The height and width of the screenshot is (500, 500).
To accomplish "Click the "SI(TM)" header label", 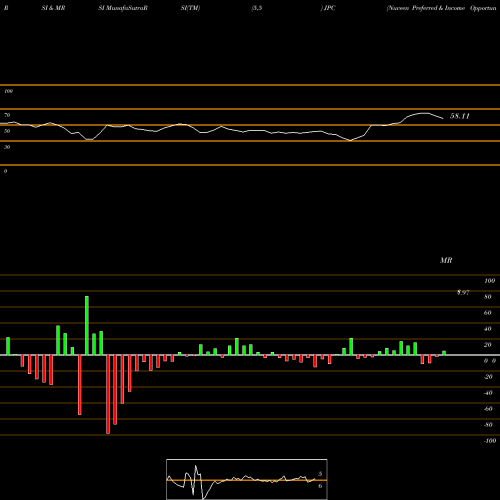I will click(190, 8).
